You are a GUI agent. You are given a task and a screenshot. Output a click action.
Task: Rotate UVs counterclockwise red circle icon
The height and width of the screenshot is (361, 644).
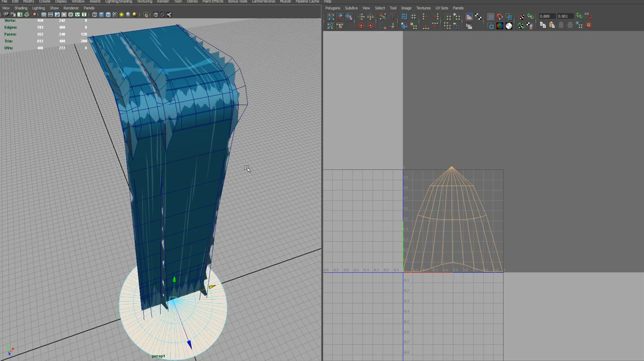(x=361, y=26)
